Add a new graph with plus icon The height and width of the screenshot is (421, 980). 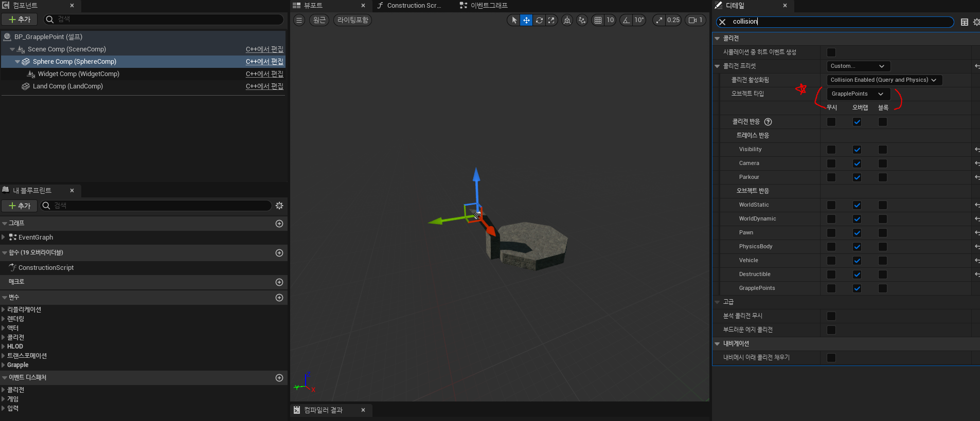tap(279, 224)
